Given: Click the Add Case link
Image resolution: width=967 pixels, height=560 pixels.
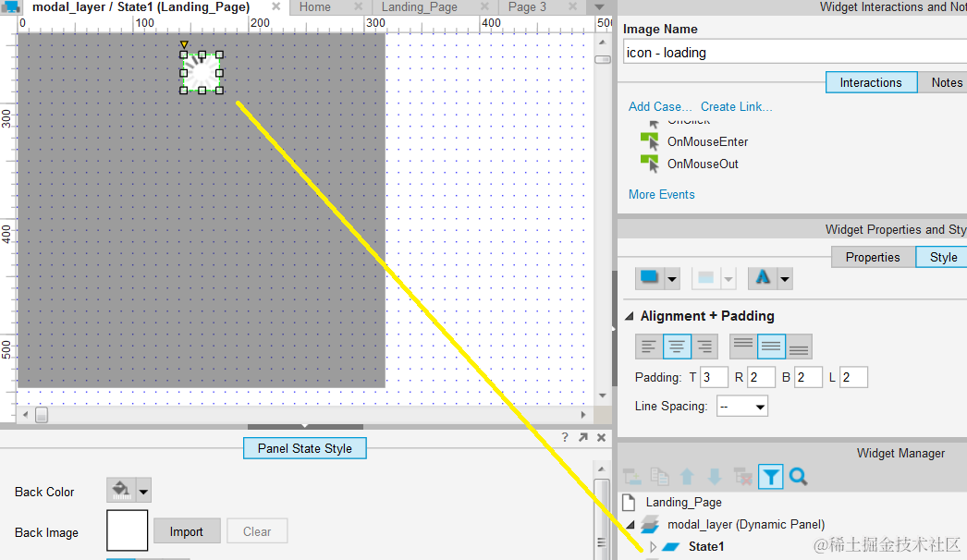Looking at the screenshot, I should click(660, 106).
